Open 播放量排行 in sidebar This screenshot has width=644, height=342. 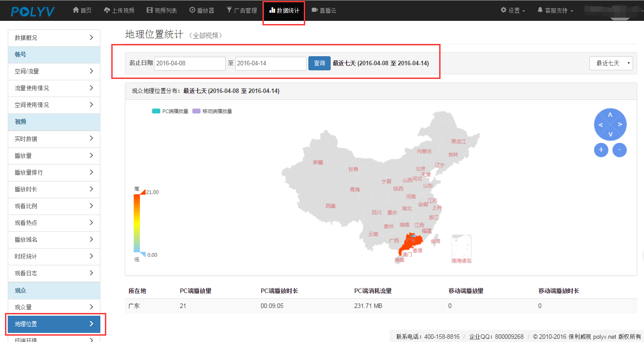[x=54, y=172]
